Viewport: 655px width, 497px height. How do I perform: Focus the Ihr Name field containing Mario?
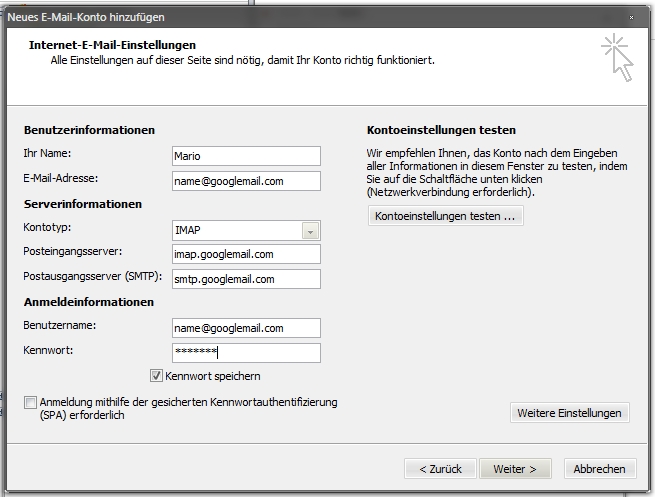tap(246, 156)
